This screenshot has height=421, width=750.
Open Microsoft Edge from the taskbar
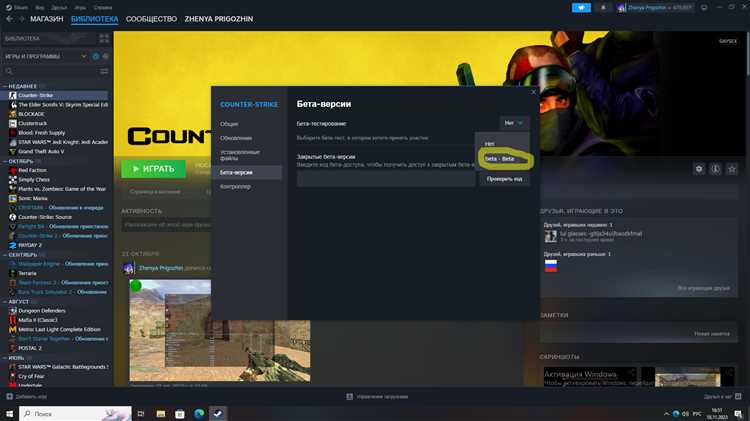pos(199,413)
